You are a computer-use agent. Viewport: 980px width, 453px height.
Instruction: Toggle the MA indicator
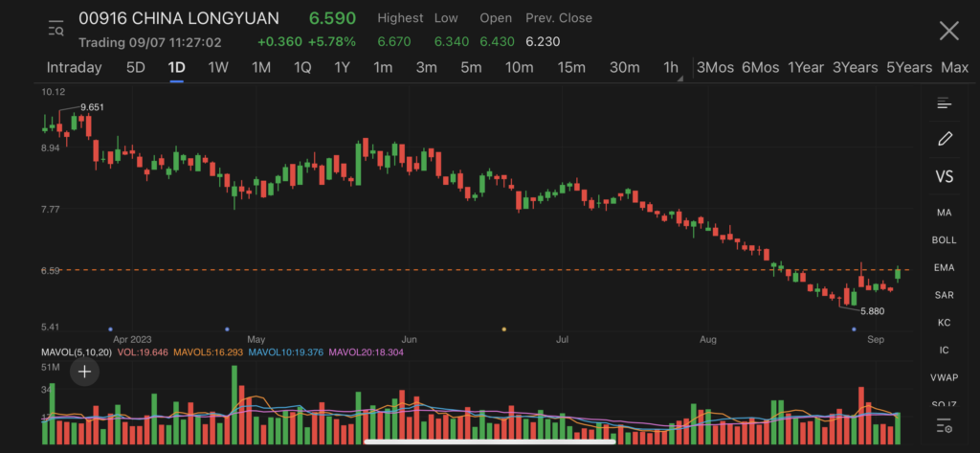pyautogui.click(x=944, y=213)
